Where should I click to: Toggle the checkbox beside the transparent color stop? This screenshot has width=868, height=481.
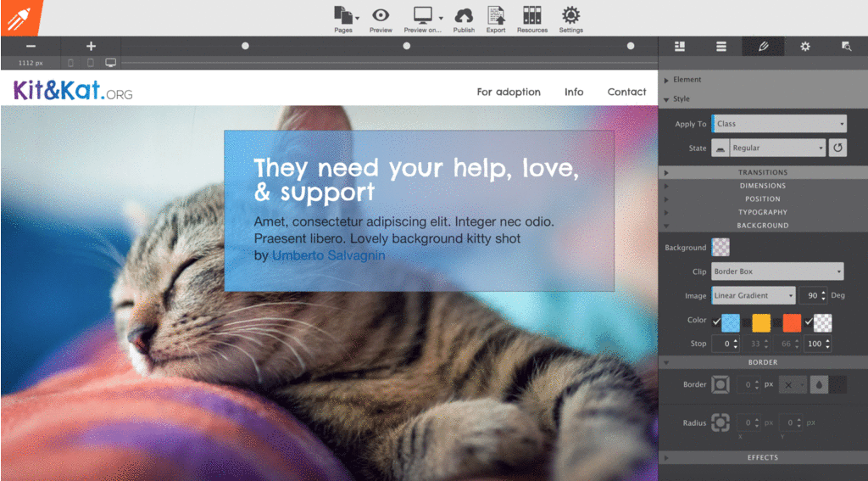click(x=809, y=322)
